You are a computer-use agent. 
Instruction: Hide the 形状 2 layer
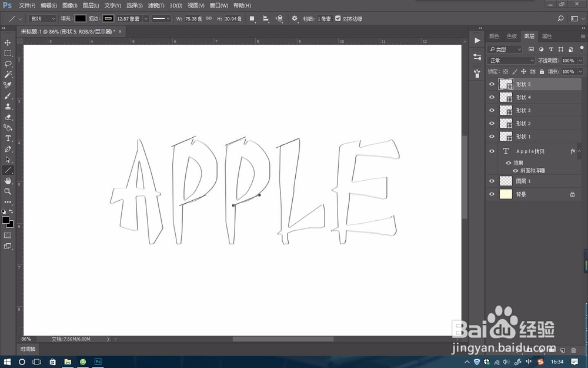492,124
